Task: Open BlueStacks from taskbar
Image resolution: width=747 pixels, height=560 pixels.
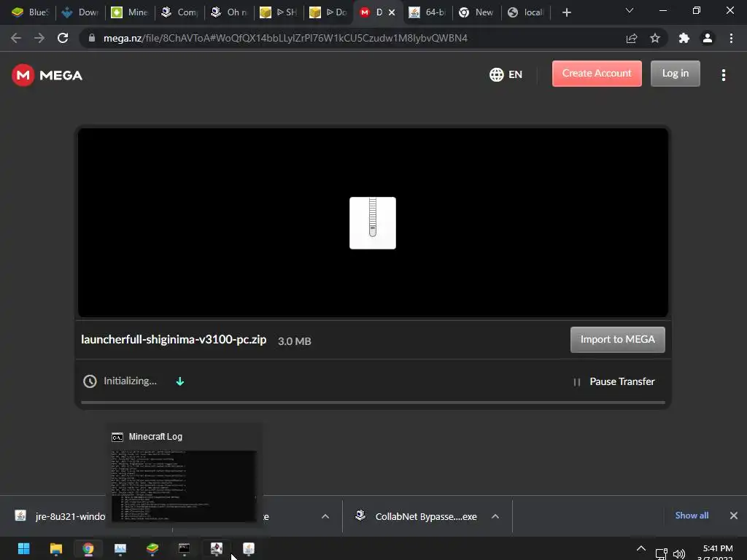Action: [x=152, y=548]
